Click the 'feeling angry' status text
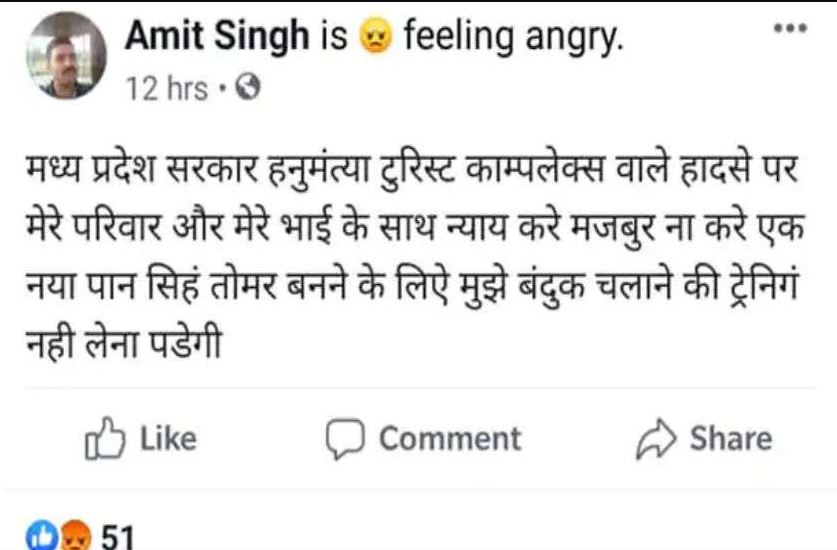Screen dimensions: 837x550 513,38
